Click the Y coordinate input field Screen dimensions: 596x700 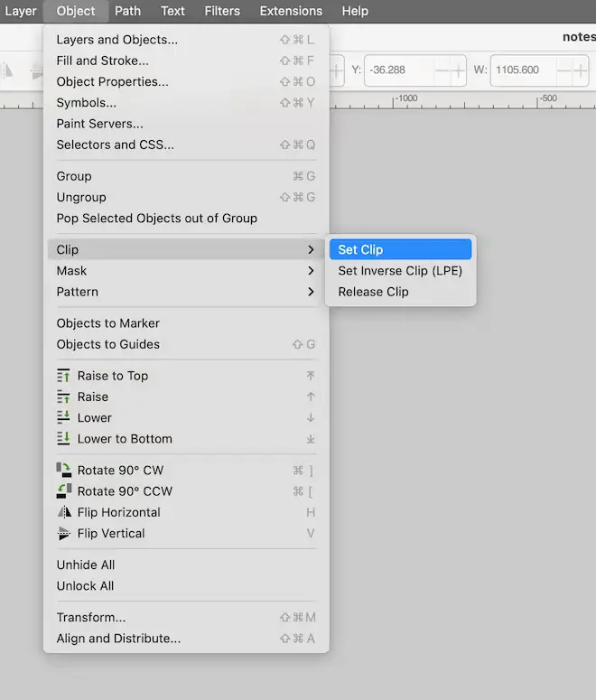coord(397,70)
